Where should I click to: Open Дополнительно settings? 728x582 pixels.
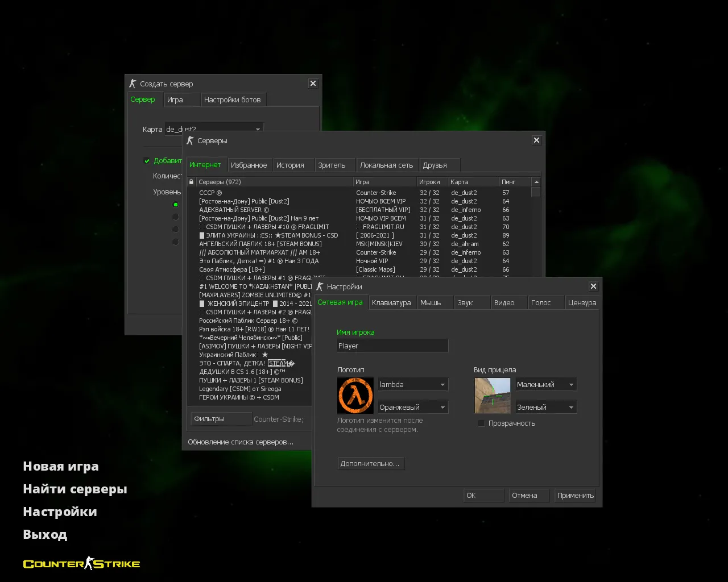click(x=371, y=463)
